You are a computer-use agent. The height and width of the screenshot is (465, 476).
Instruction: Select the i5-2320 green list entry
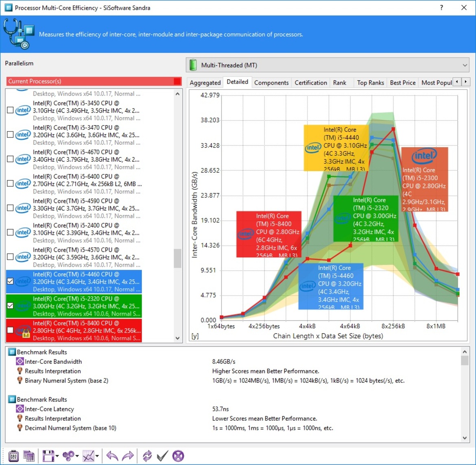(x=74, y=306)
